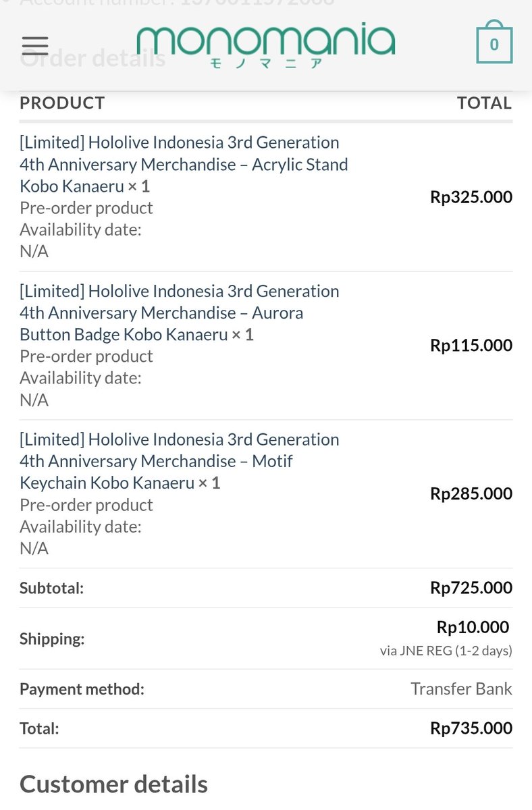Viewport: 532px width, 810px height.
Task: Click the Rp325.000 price amount
Action: point(471,197)
